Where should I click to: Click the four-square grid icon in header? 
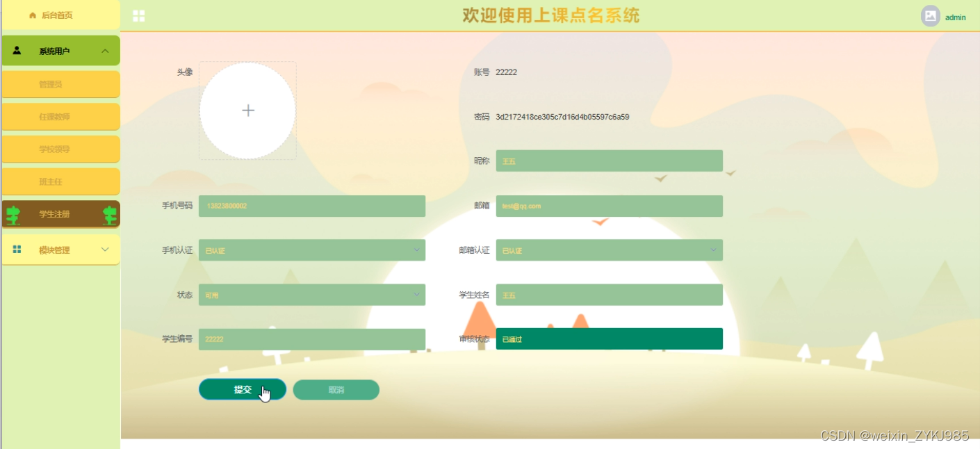pos(139,16)
